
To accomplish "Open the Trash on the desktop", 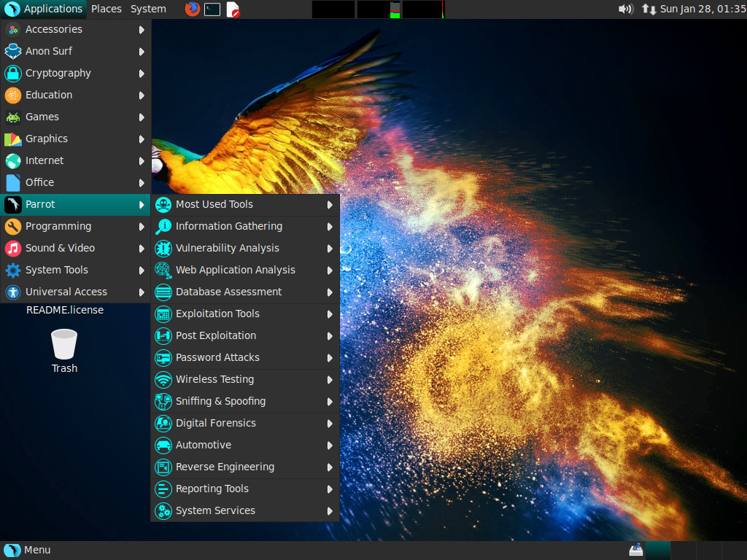I will tap(64, 344).
